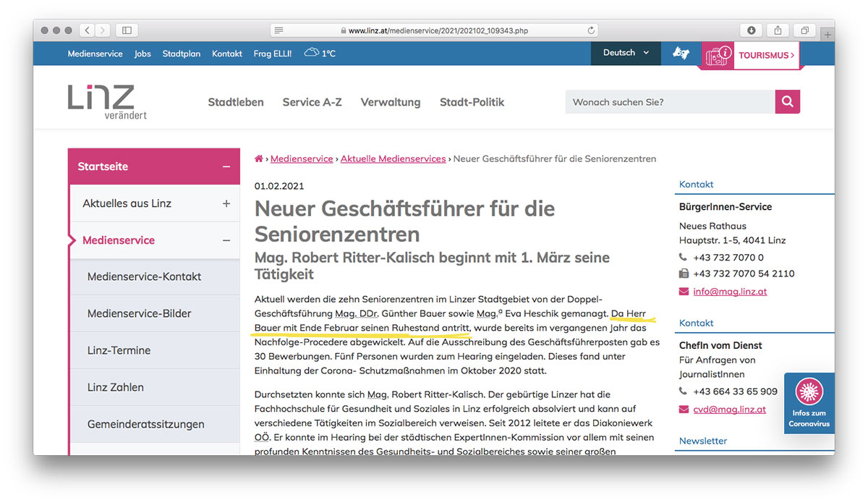
Task: Click the home icon in breadcrumb
Action: tap(259, 158)
